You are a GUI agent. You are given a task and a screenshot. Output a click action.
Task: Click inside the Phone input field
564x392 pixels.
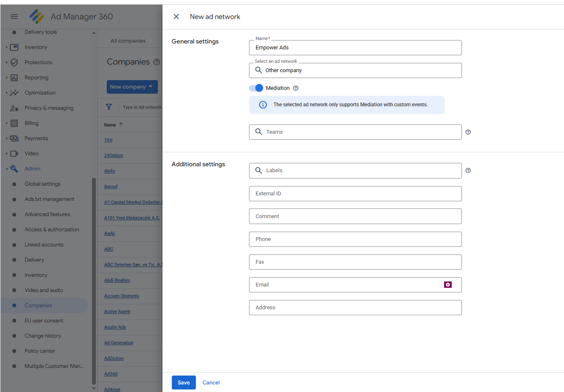[x=355, y=239]
